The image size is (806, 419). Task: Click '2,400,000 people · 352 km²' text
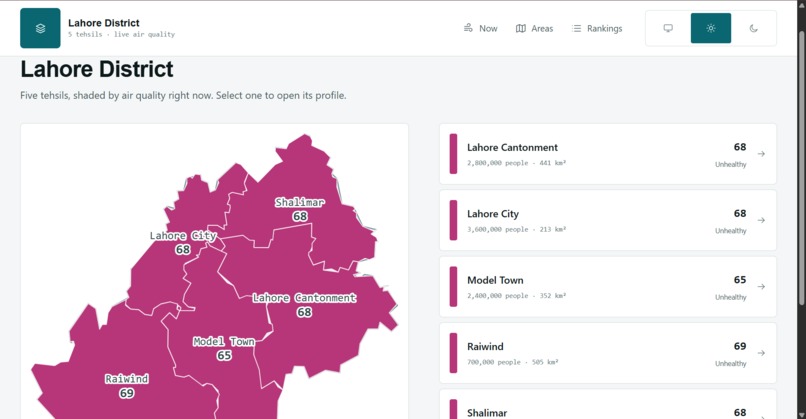pos(517,296)
